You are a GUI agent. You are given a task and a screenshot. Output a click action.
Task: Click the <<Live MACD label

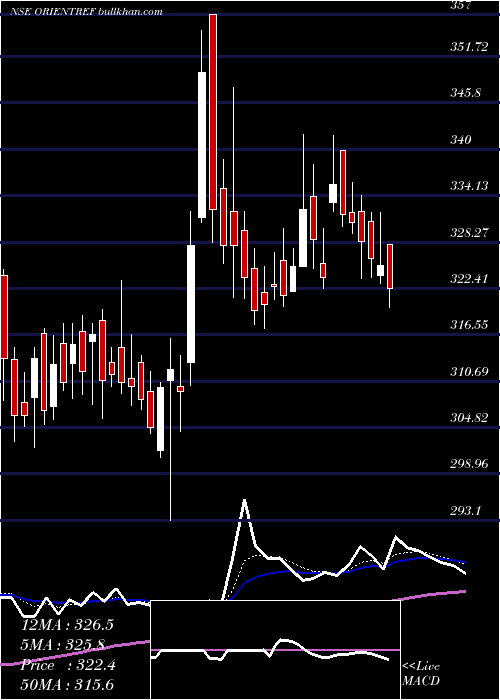(x=421, y=674)
